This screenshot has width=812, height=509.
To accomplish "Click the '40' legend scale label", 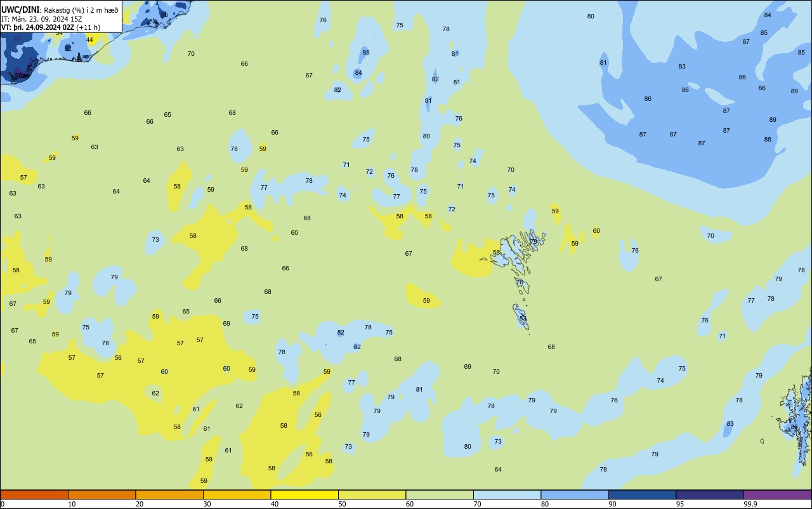I will 275,504.
